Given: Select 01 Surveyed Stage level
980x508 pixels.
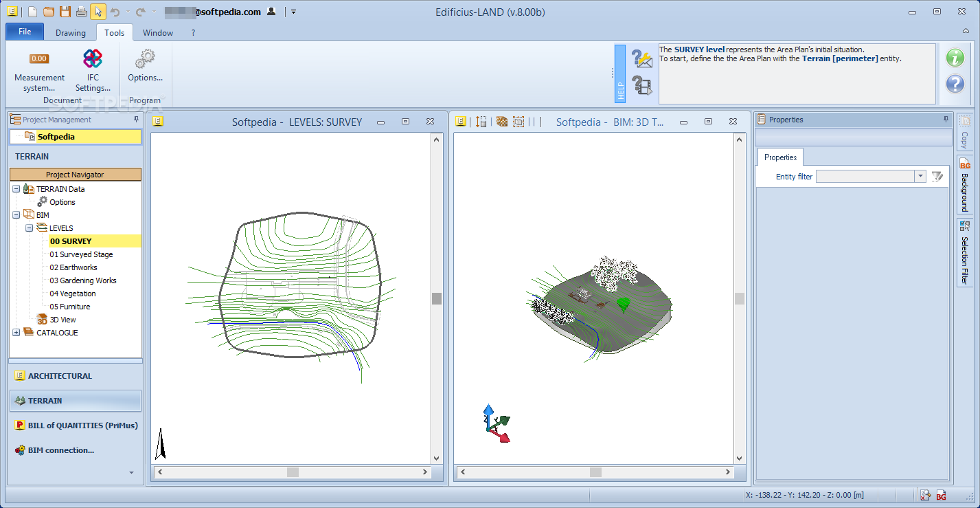Looking at the screenshot, I should [81, 254].
